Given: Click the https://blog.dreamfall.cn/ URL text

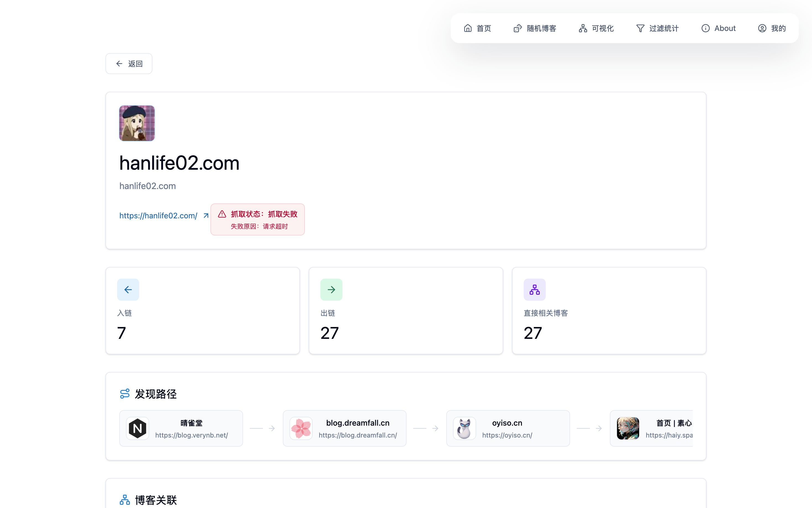Looking at the screenshot, I should point(357,435).
